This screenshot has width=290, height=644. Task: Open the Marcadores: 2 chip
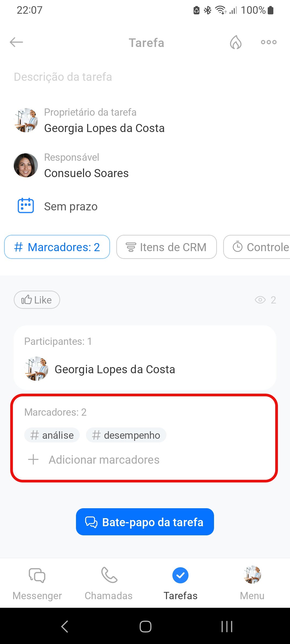[57, 247]
